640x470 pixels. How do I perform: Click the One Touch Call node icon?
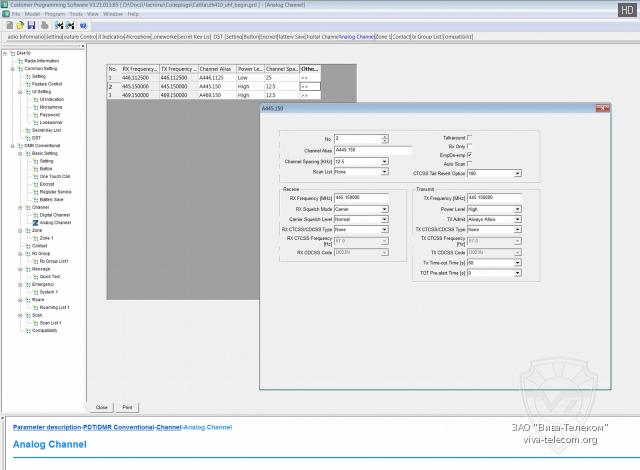coord(36,177)
